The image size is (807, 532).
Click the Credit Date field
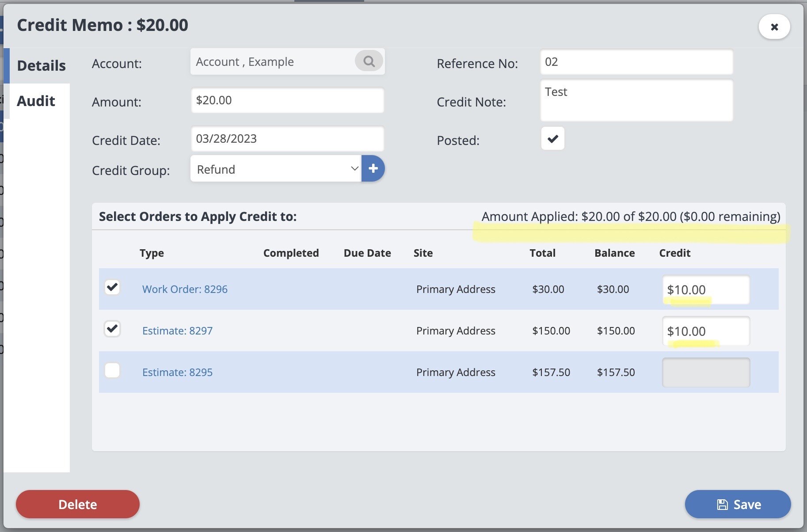287,139
